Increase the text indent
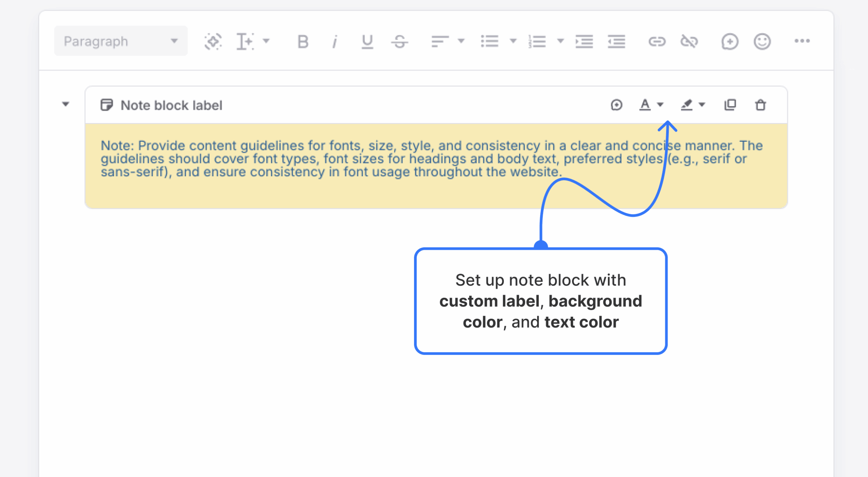The image size is (868, 477). pyautogui.click(x=584, y=41)
